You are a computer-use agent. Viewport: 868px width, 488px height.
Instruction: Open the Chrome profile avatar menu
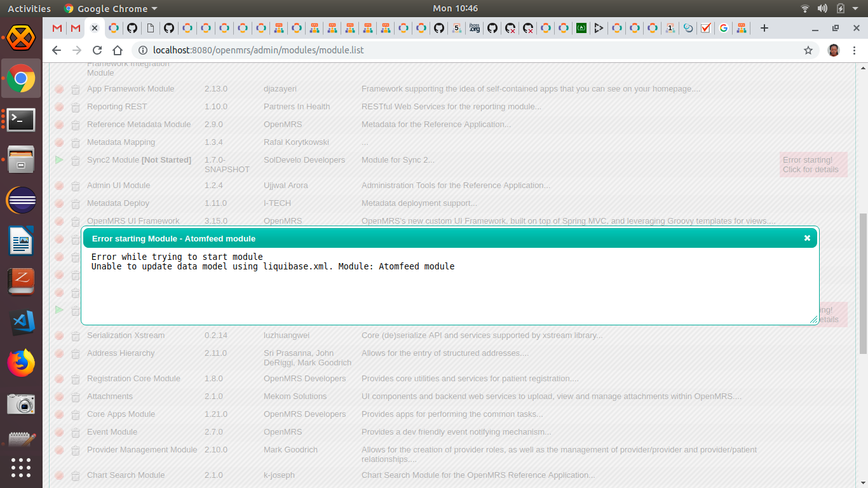(x=834, y=50)
